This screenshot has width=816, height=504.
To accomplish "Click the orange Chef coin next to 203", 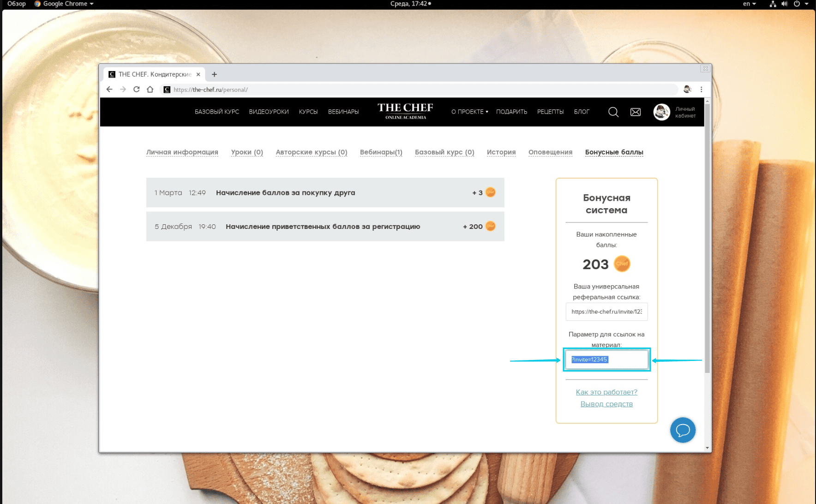I will [x=622, y=264].
